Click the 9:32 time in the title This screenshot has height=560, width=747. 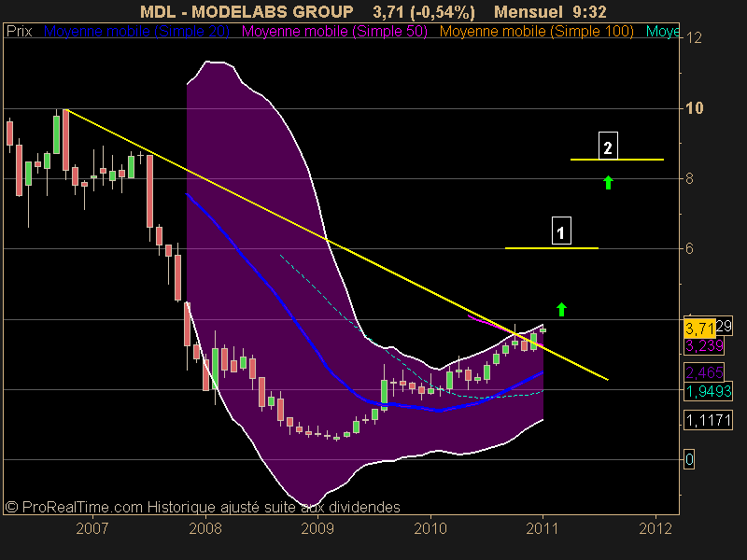point(590,12)
